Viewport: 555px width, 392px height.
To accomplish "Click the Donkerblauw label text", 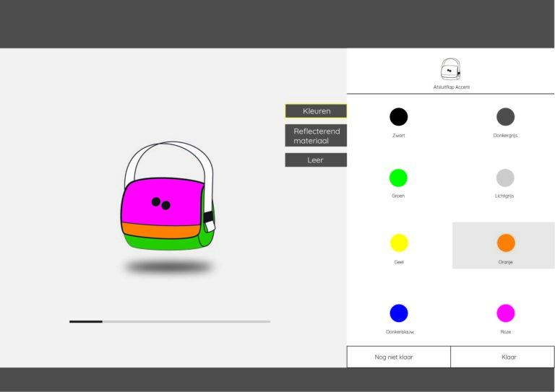I will [x=400, y=332].
